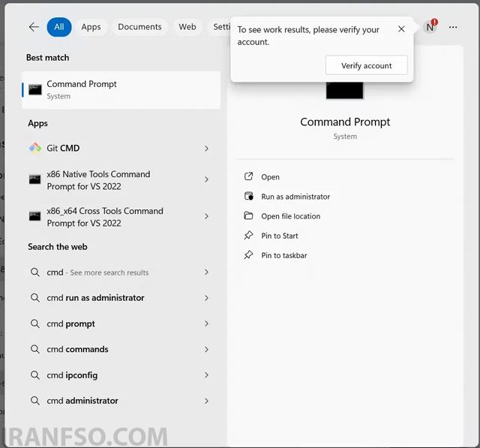Select the cmd ipconfig web suggestion
This screenshot has height=448, width=480.
(x=121, y=375)
